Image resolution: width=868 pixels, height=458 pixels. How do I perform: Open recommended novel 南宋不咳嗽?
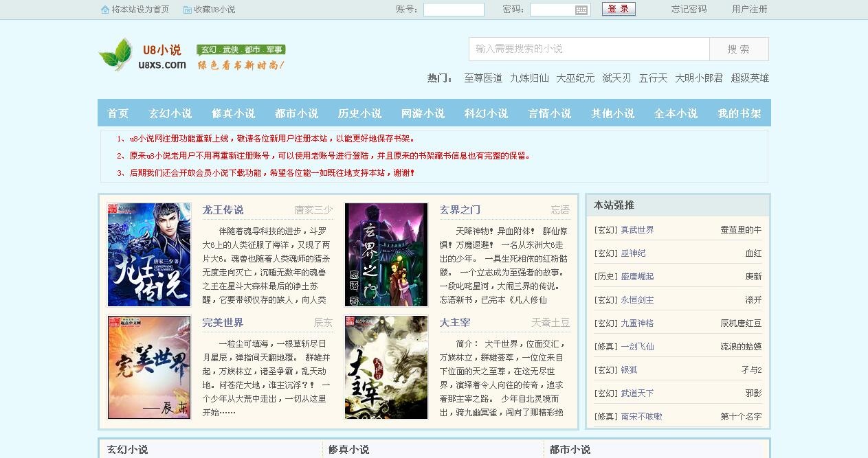pyautogui.click(x=641, y=417)
